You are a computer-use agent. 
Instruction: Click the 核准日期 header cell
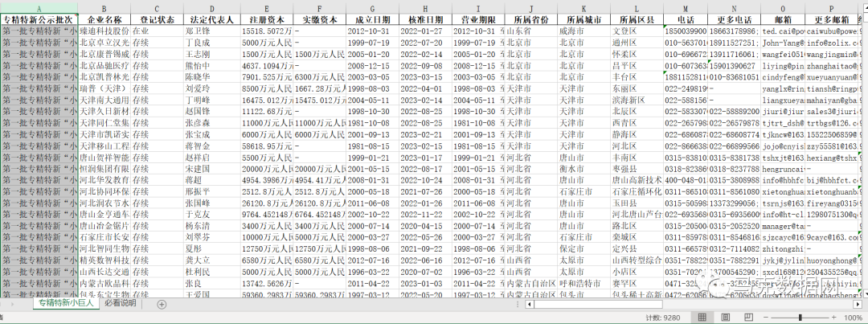[x=425, y=19]
